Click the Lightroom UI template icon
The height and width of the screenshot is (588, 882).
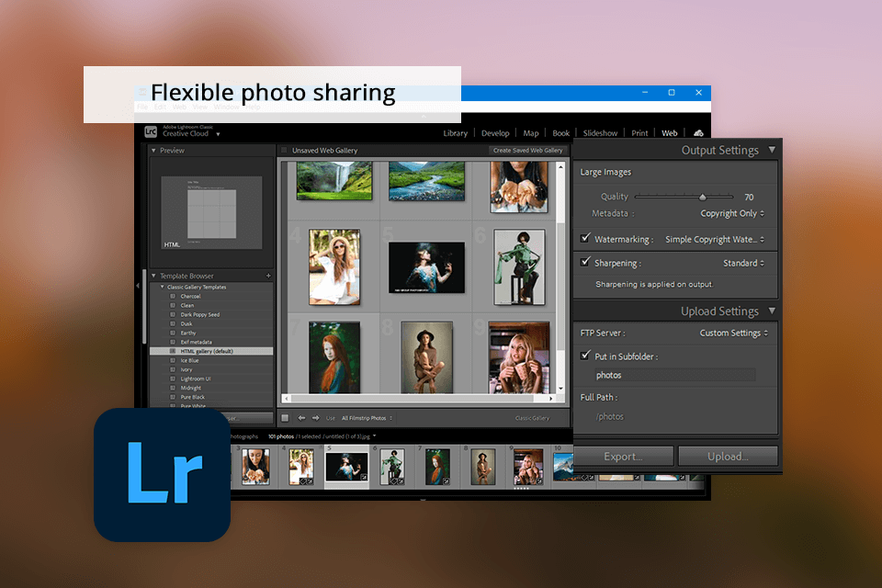(173, 379)
